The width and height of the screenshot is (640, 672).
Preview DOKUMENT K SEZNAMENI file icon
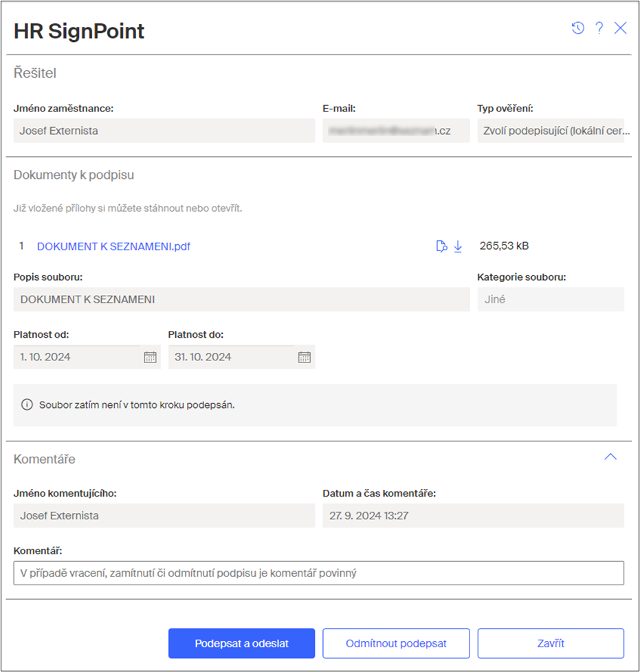click(x=441, y=246)
